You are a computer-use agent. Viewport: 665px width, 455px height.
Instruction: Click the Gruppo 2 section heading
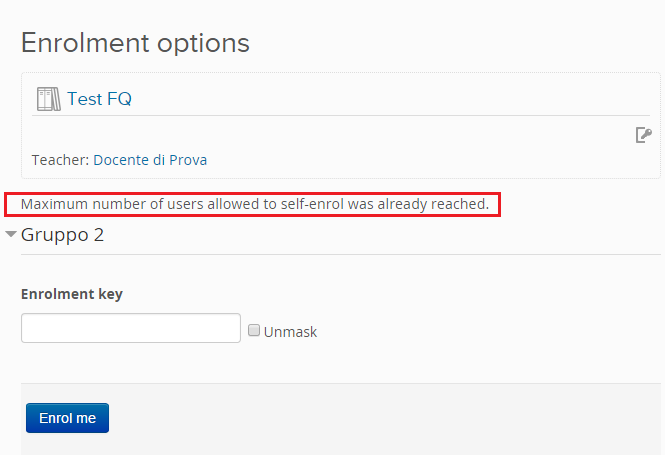[x=62, y=234]
